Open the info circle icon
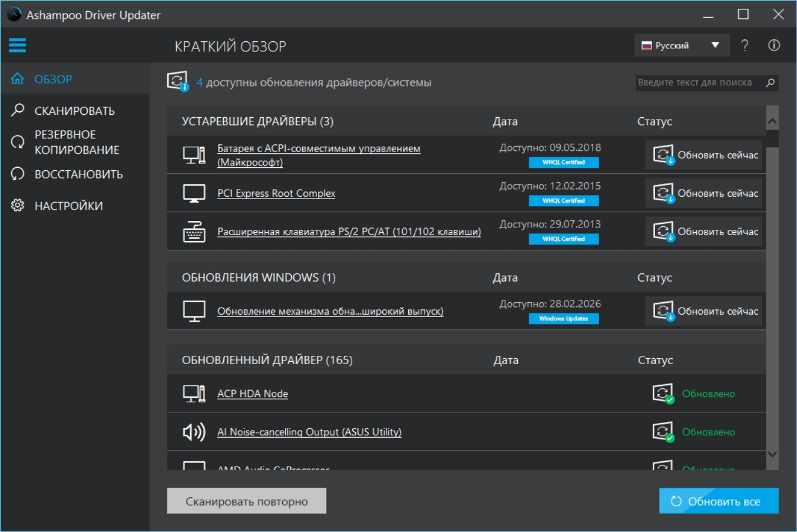The width and height of the screenshot is (797, 532). [774, 45]
